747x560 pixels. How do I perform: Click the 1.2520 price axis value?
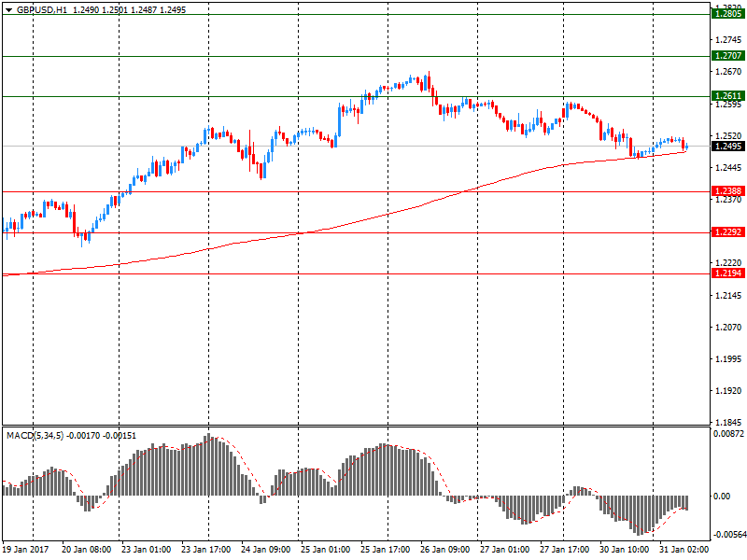[x=728, y=135]
